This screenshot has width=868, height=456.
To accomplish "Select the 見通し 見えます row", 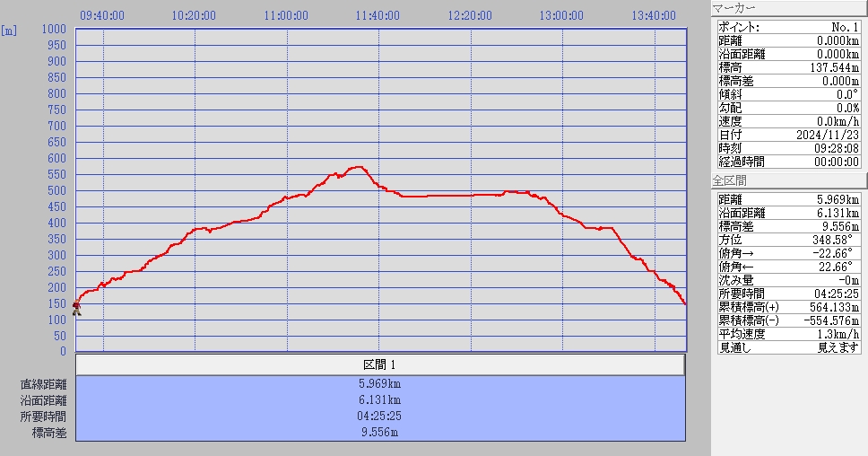I will (x=789, y=347).
